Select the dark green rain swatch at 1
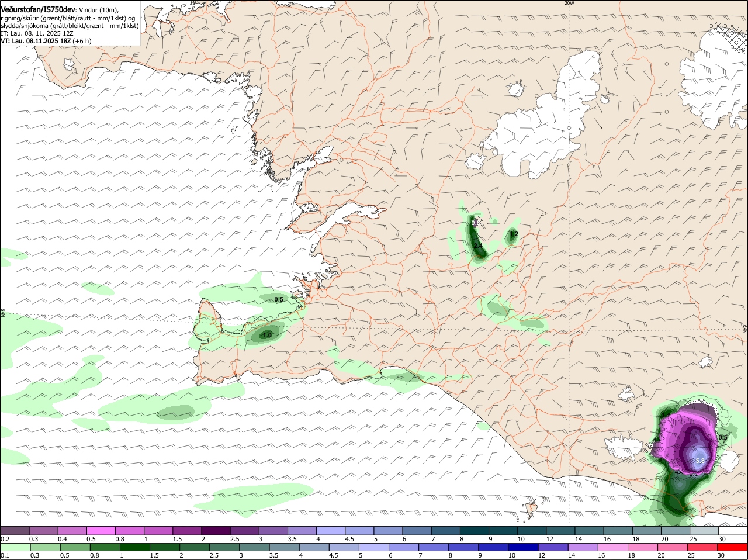This screenshot has height=560, width=748. [x=134, y=547]
